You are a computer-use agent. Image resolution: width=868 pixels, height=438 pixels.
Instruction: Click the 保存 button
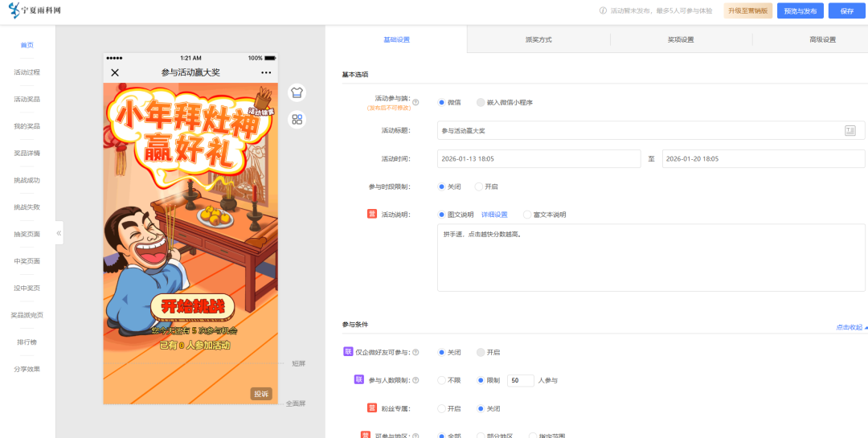coord(846,11)
